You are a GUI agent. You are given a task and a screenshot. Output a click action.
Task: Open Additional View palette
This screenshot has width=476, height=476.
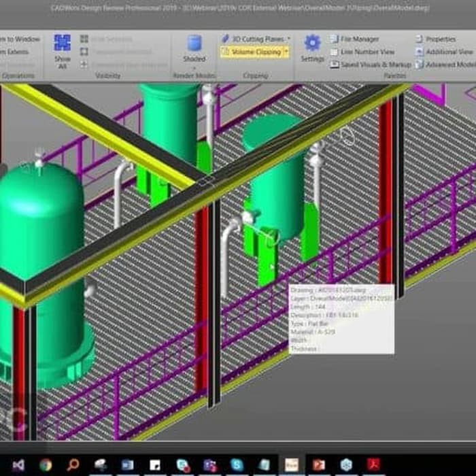[447, 52]
